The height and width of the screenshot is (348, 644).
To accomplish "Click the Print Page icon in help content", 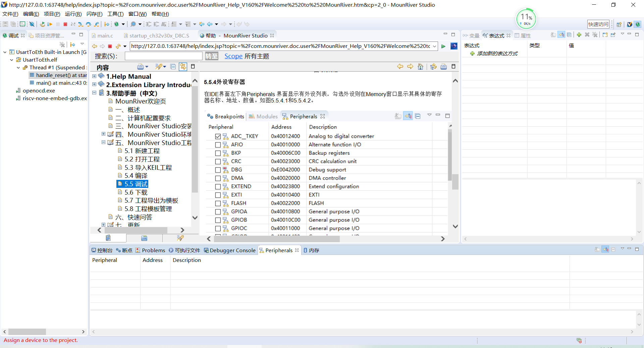I will 443,67.
